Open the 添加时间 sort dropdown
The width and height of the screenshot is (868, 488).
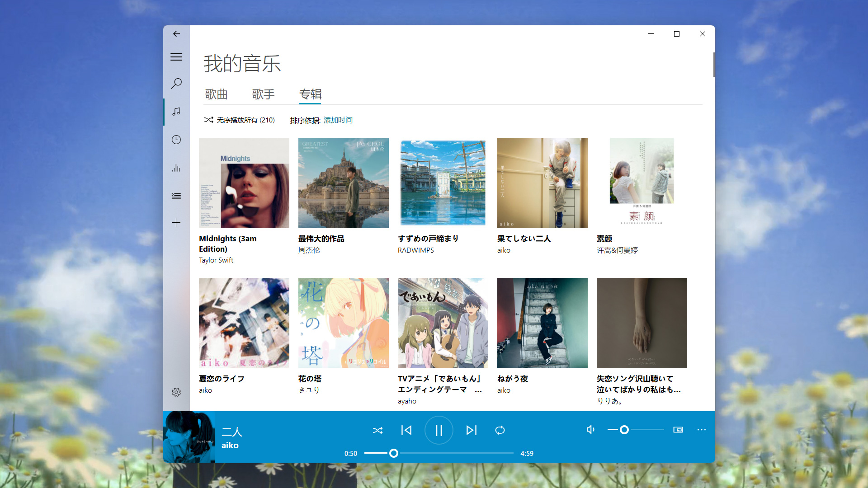click(x=337, y=120)
